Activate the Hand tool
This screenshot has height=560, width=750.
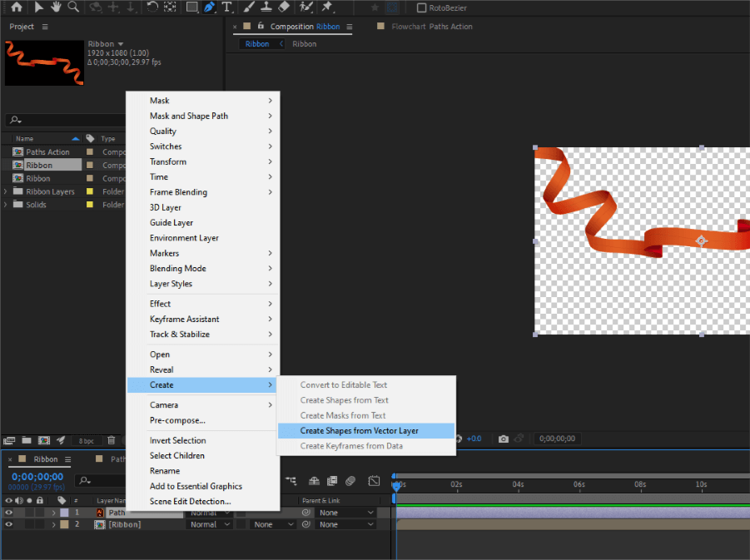pyautogui.click(x=57, y=7)
